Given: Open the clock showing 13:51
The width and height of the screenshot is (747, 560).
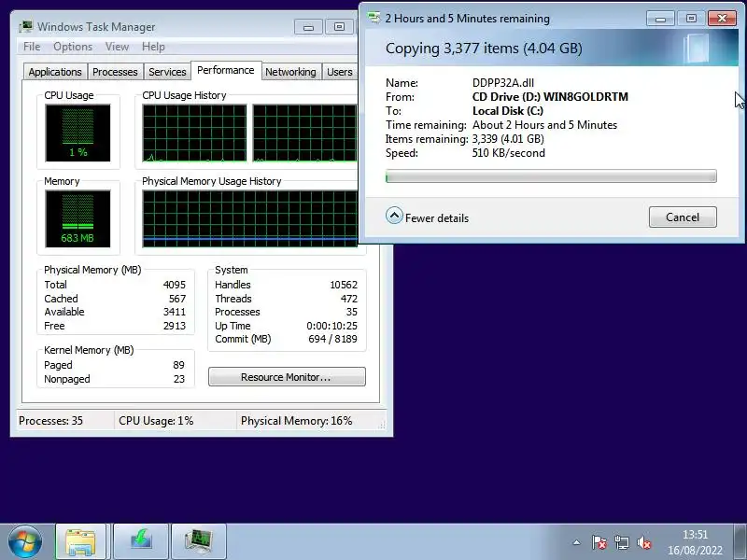Looking at the screenshot, I should pos(695,542).
